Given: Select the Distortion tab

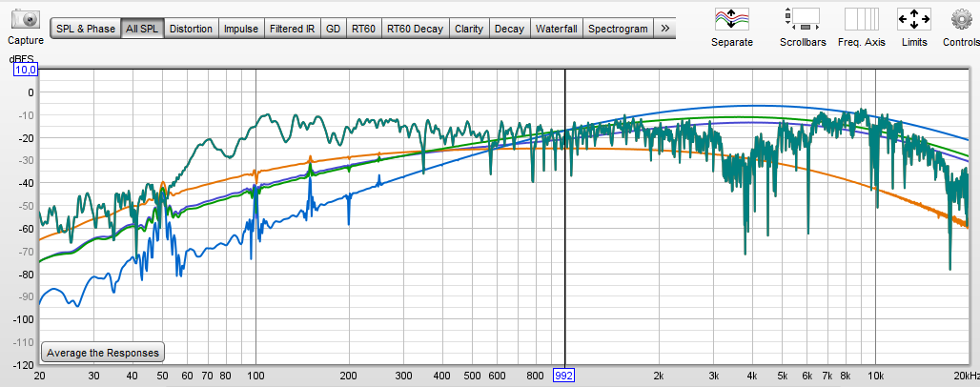Looking at the screenshot, I should [x=191, y=29].
